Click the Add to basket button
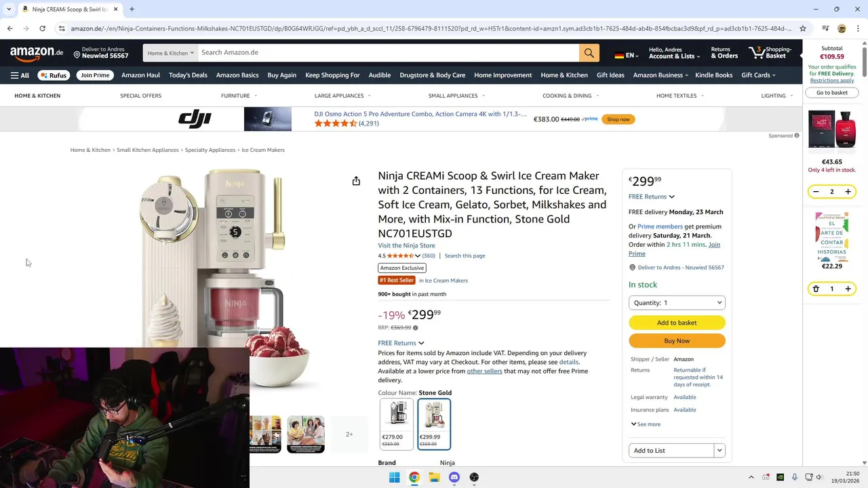The height and width of the screenshot is (488, 868). tap(677, 323)
